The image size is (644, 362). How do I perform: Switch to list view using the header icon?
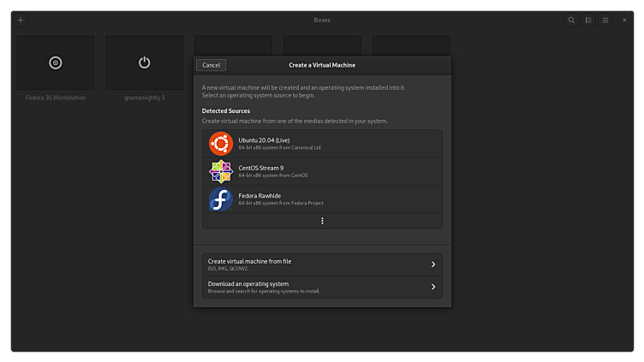[588, 20]
